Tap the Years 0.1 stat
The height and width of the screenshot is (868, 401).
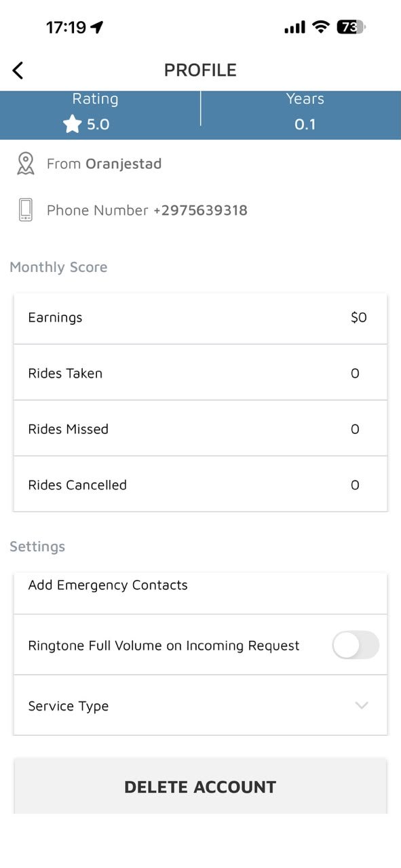pyautogui.click(x=305, y=111)
